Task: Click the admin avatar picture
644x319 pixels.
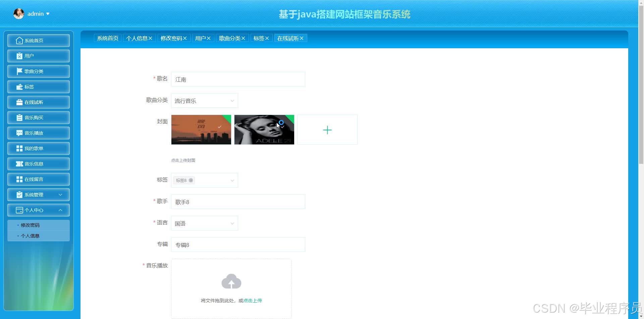Action: pos(19,13)
